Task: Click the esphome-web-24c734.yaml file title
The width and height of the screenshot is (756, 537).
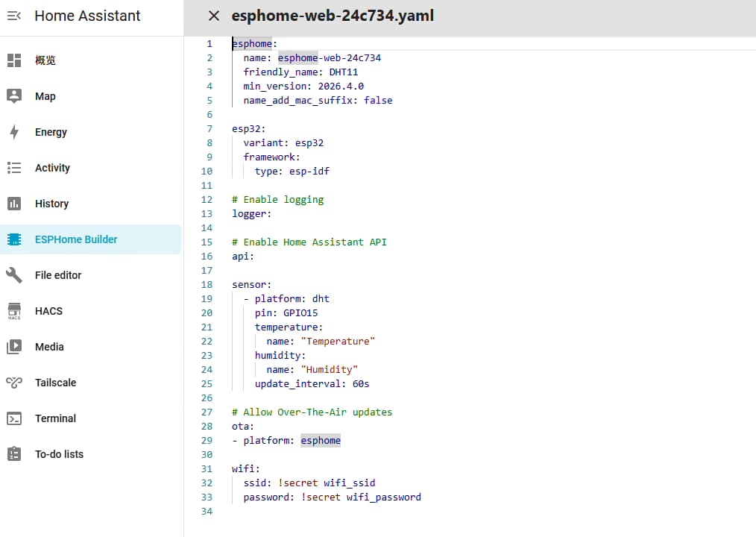Action: click(333, 16)
